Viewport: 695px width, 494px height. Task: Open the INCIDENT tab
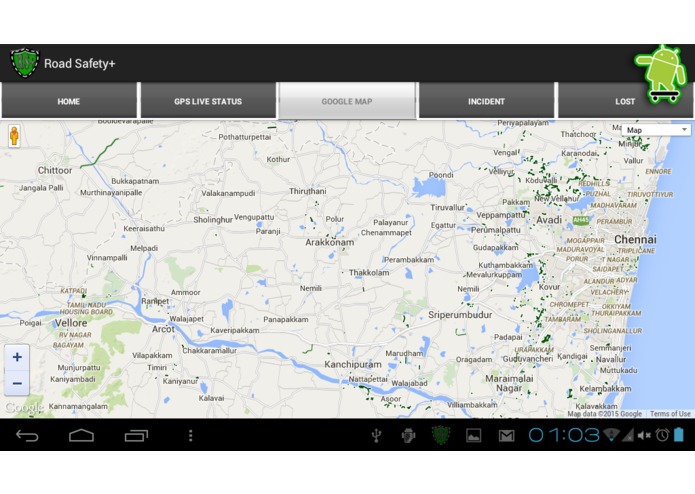point(486,101)
